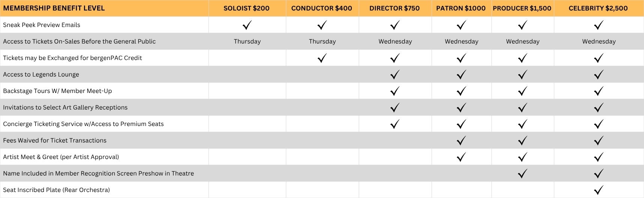Click the Producer checkmark for Member Recognition Screen row
The height and width of the screenshot is (198, 644).
(522, 174)
